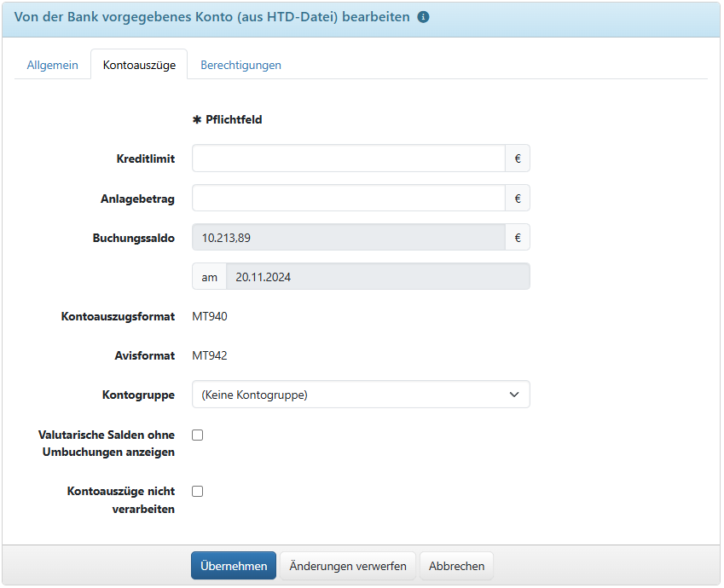This screenshot has height=588, width=724.
Task: Click the Avisformat label
Action: 144,356
